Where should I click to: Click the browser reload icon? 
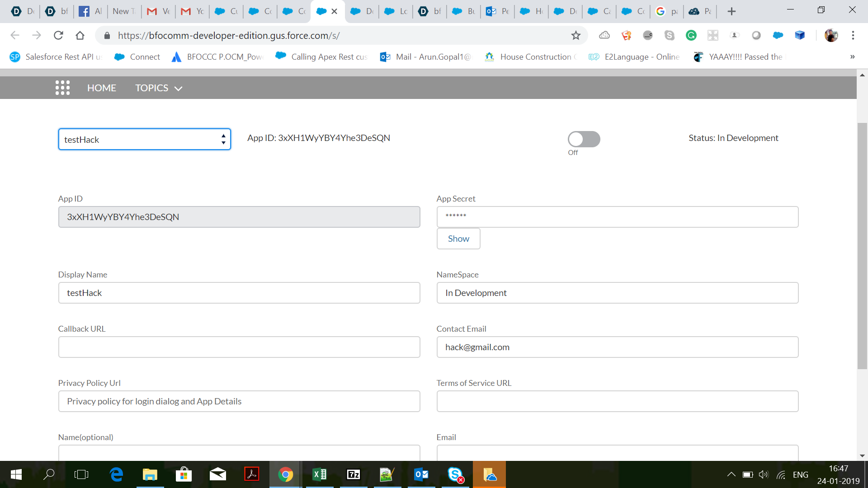pyautogui.click(x=58, y=35)
